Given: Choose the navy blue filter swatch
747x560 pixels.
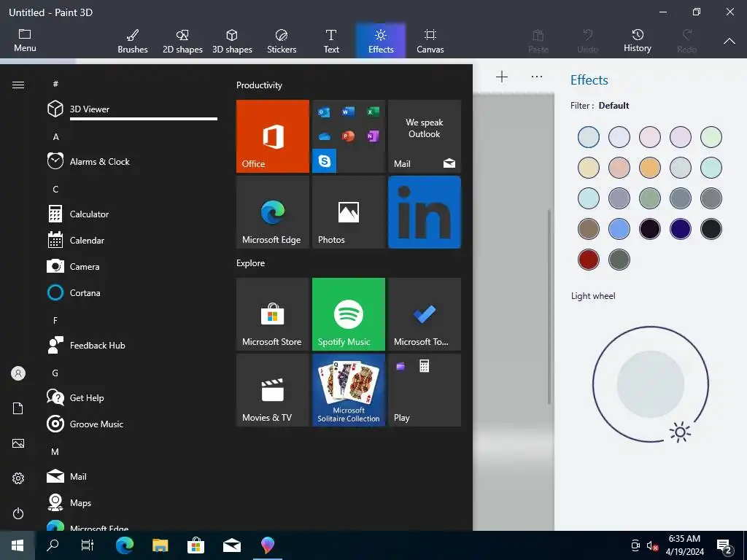Looking at the screenshot, I should 680,229.
